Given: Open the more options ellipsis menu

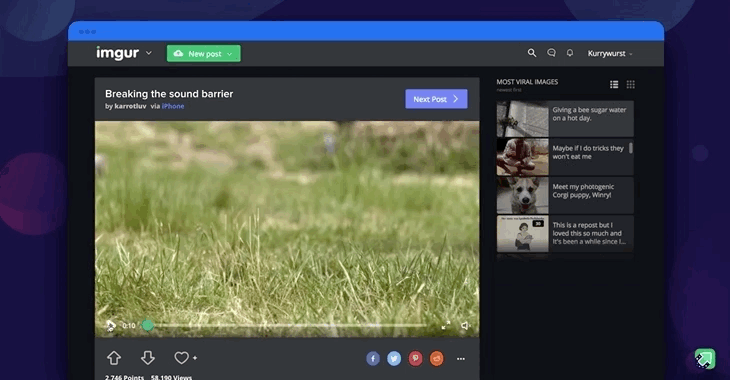Looking at the screenshot, I should 461,359.
